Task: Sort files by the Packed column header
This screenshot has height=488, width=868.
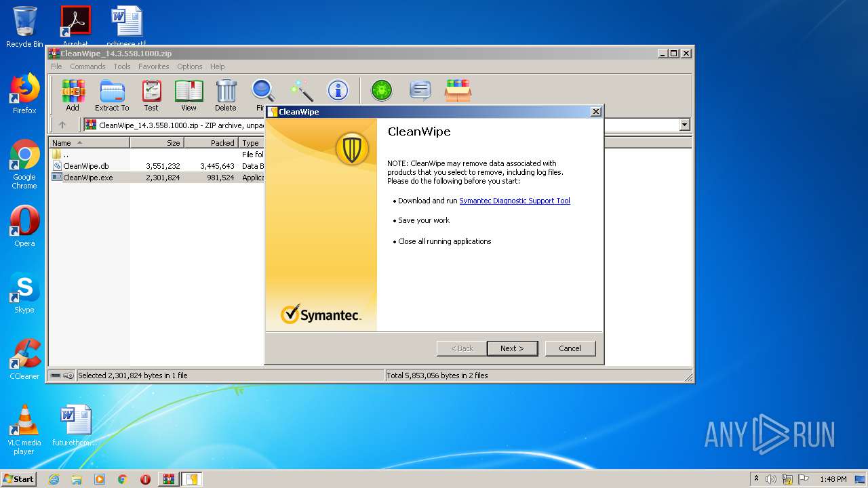Action: tap(212, 143)
